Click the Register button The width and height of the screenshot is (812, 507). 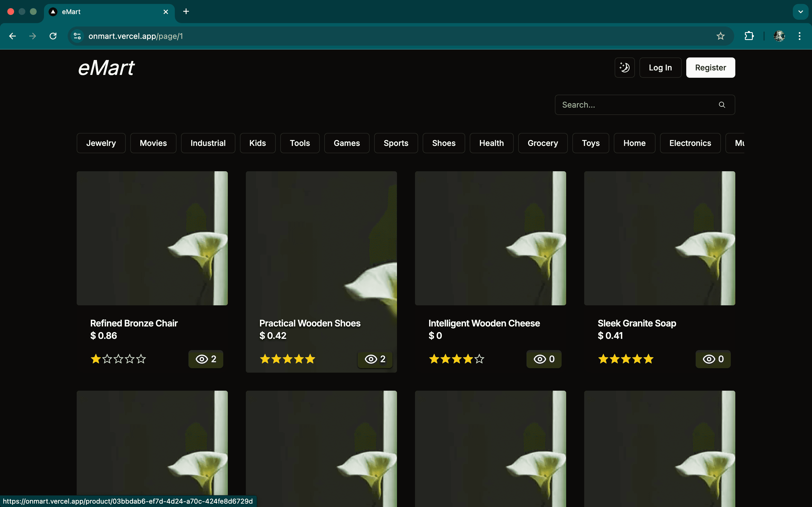tap(710, 67)
